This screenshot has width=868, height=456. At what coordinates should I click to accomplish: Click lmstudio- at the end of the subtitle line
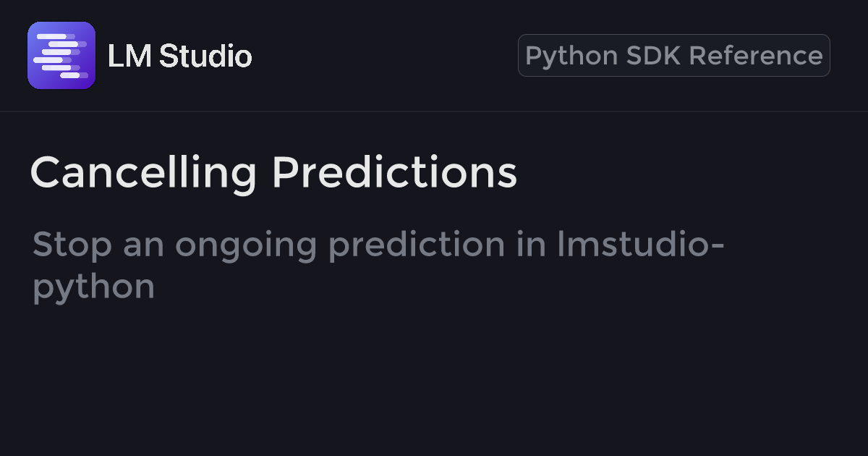(x=641, y=245)
